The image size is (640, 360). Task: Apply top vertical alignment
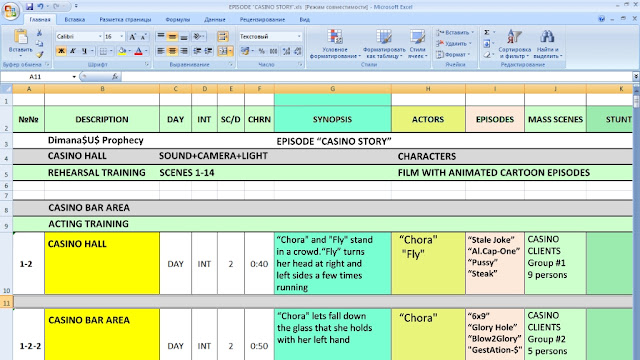click(x=161, y=37)
